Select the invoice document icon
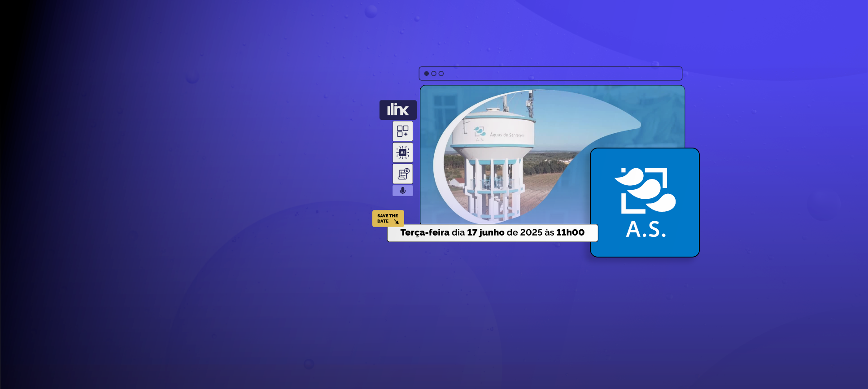Screen dimensions: 868x389 click(x=403, y=174)
